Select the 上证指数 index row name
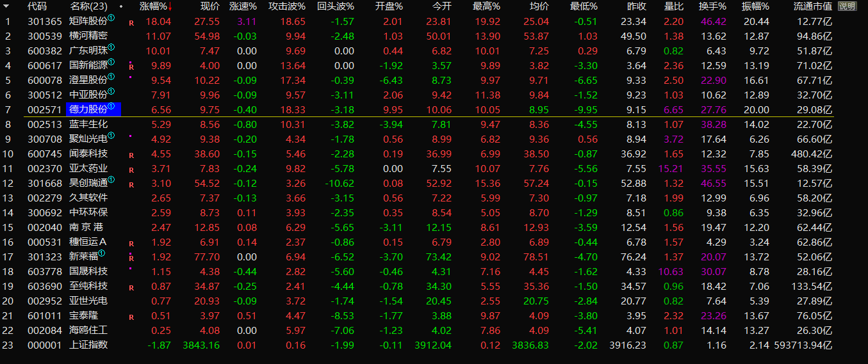The width and height of the screenshot is (868, 364). (x=88, y=345)
